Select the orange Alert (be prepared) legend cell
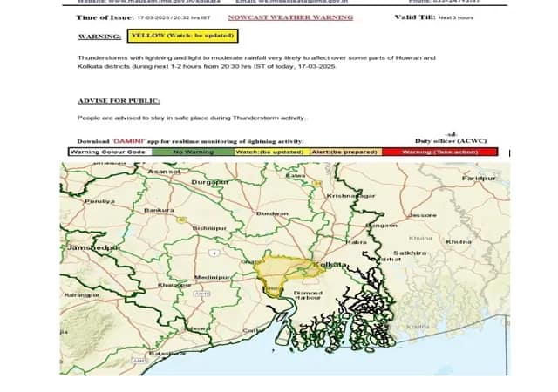The width and height of the screenshot is (558, 392). click(x=346, y=152)
